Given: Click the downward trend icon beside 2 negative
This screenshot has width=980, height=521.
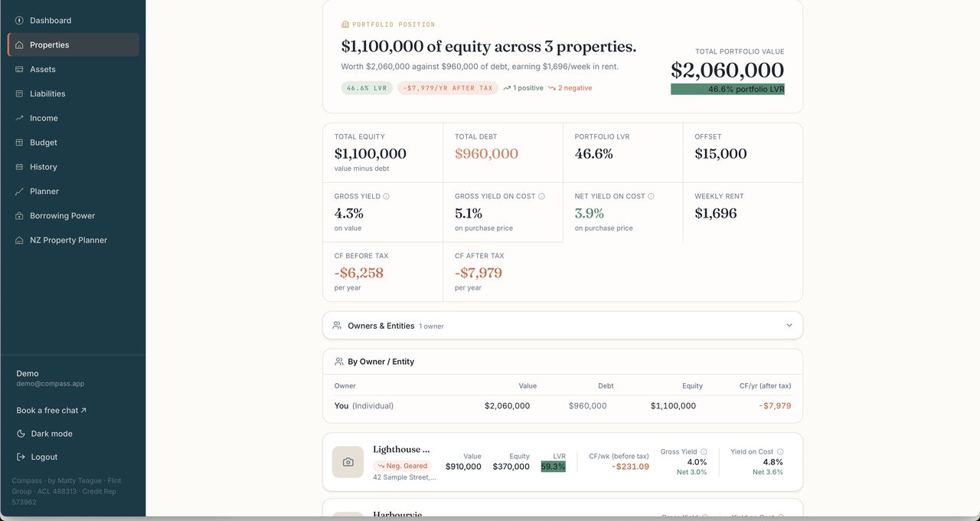Looking at the screenshot, I should point(551,88).
